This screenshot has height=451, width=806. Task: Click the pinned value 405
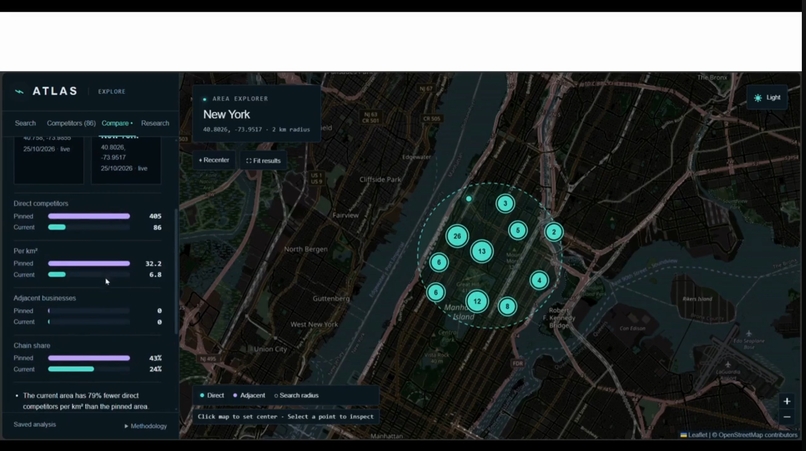tap(155, 217)
